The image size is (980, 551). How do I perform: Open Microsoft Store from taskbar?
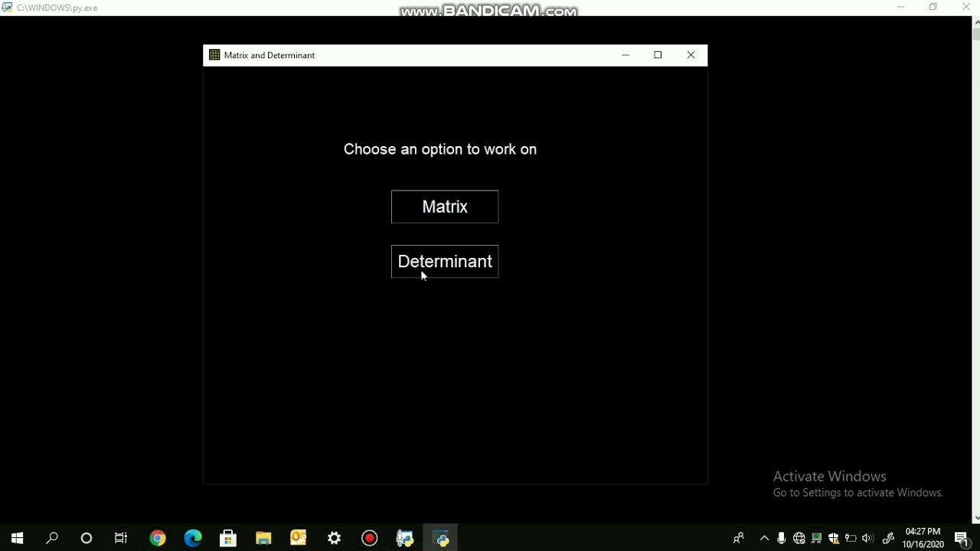click(x=228, y=538)
